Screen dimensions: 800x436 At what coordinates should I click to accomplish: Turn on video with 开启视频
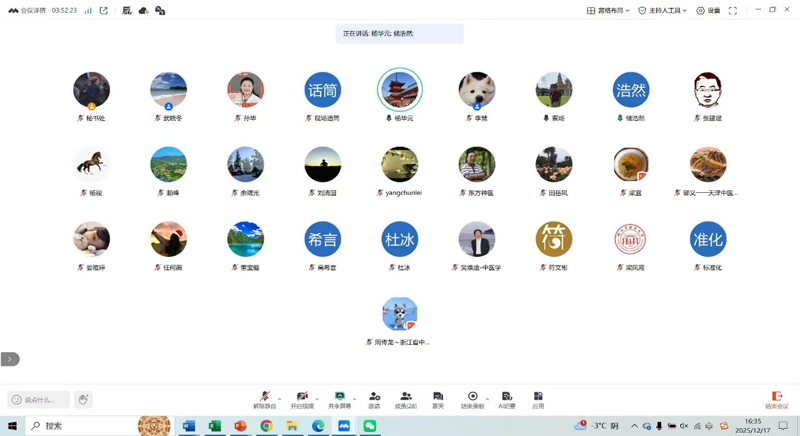click(x=302, y=399)
